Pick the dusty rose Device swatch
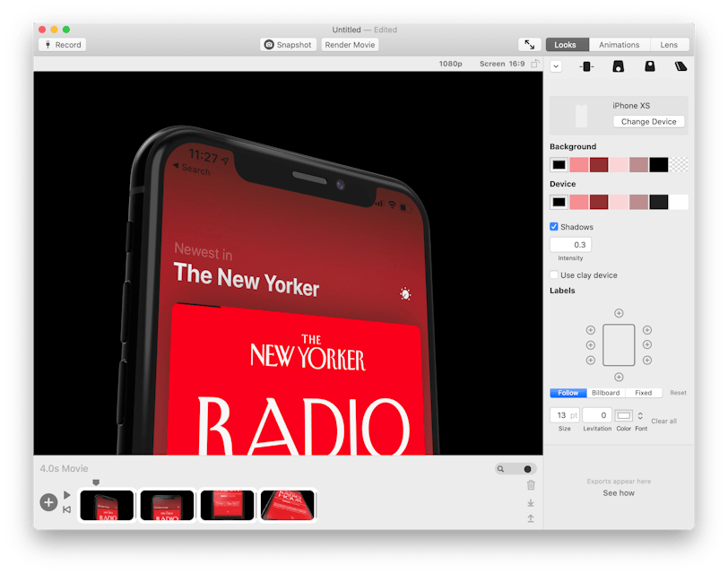The height and width of the screenshot is (574, 728). point(638,202)
